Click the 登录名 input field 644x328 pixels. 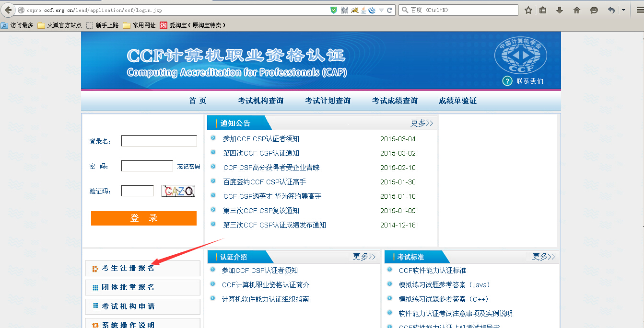coord(159,141)
